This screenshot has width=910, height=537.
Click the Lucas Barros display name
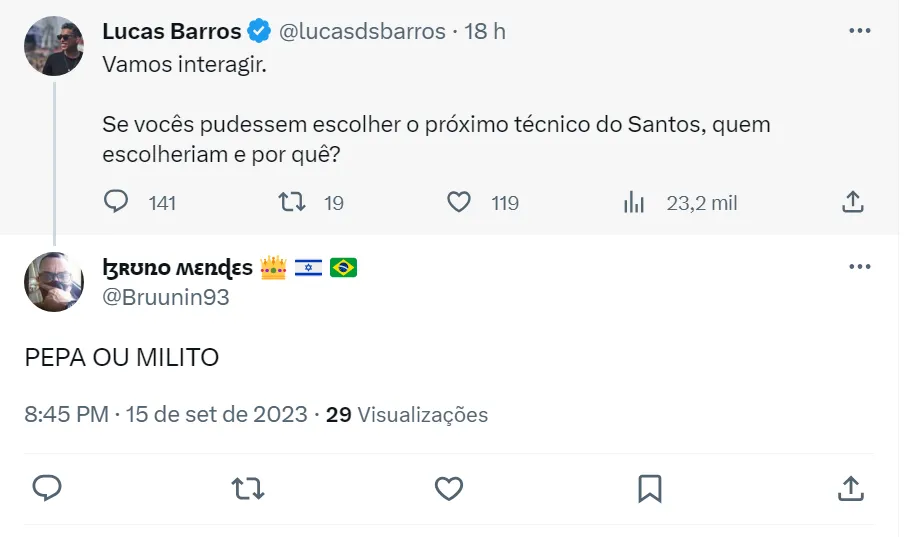(171, 31)
